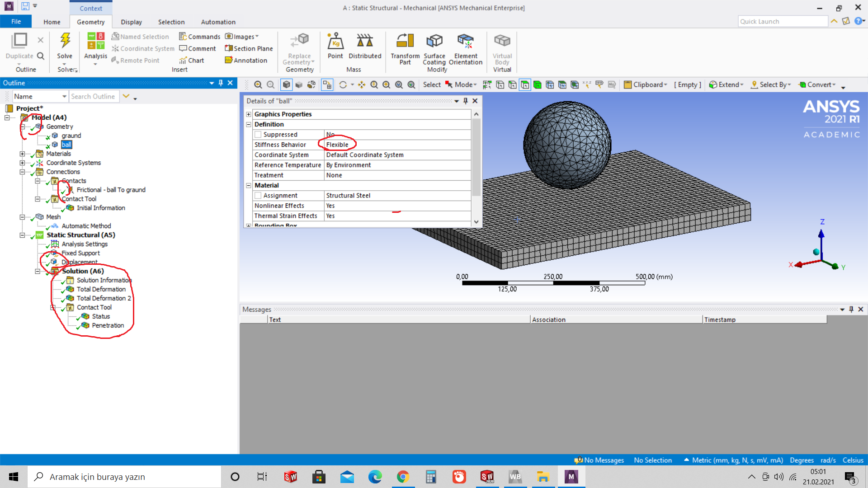This screenshot has width=868, height=488.
Task: Click the Details panel scroll-down arrow
Action: pyautogui.click(x=476, y=222)
